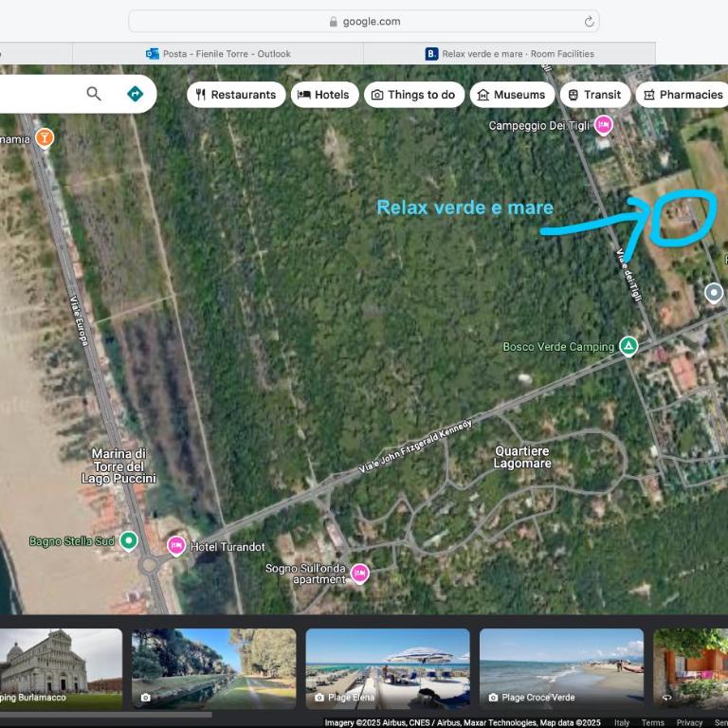Click the Italy link in footer
Image resolution: width=728 pixels, height=728 pixels.
(622, 722)
